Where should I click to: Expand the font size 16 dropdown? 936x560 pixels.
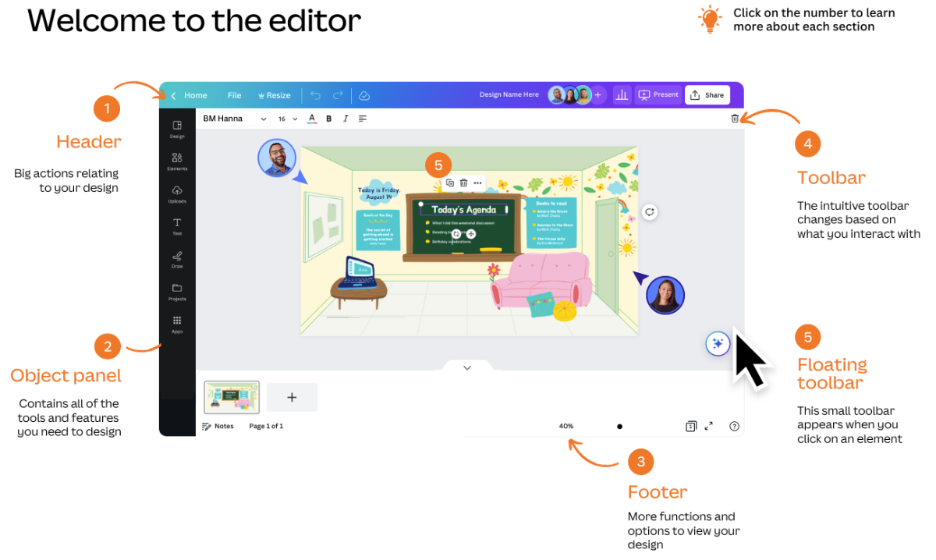point(288,119)
